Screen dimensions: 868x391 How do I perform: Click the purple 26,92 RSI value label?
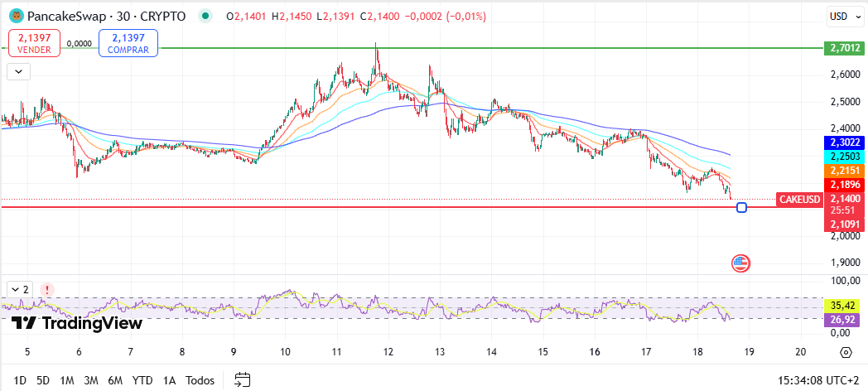(x=844, y=319)
